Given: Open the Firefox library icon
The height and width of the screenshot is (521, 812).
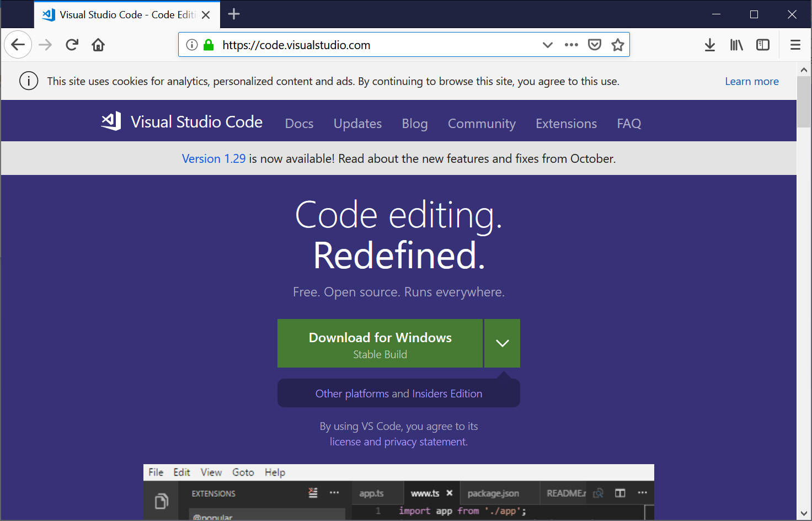Looking at the screenshot, I should tap(736, 45).
